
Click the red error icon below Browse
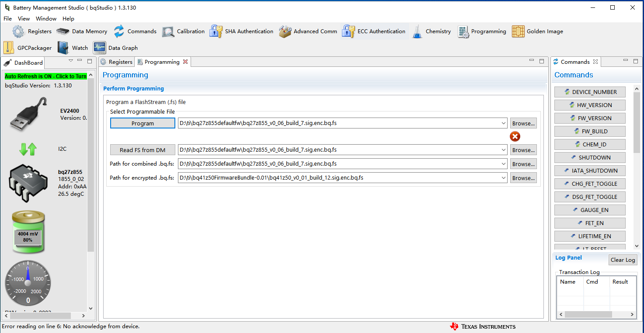coord(515,137)
